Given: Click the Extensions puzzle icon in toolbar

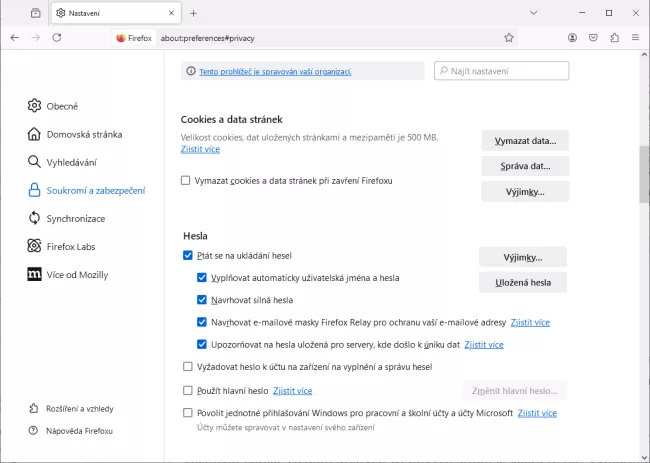Looking at the screenshot, I should [x=614, y=37].
